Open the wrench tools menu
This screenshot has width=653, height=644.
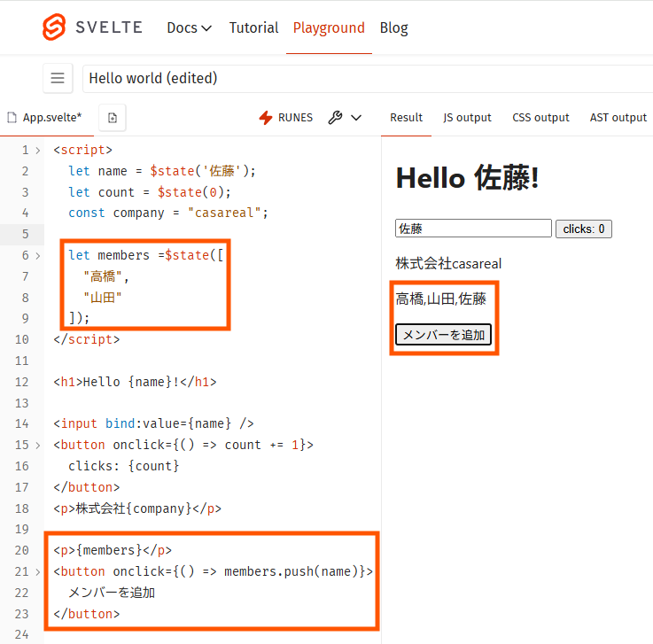tap(335, 118)
